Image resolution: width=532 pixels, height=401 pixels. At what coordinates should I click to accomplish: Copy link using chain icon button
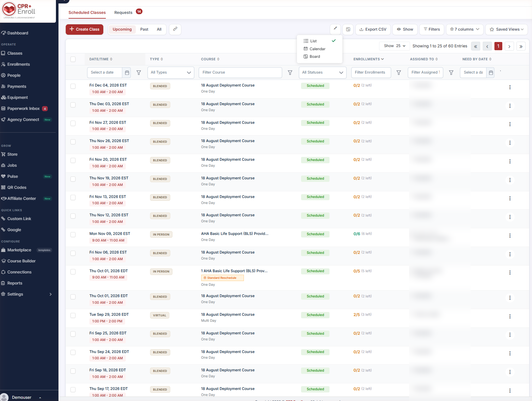point(175,29)
